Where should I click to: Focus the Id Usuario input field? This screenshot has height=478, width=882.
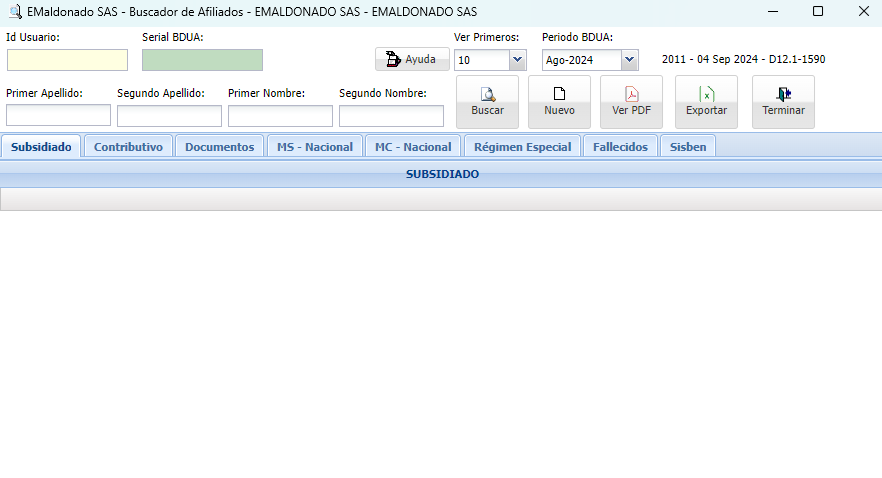[67, 60]
